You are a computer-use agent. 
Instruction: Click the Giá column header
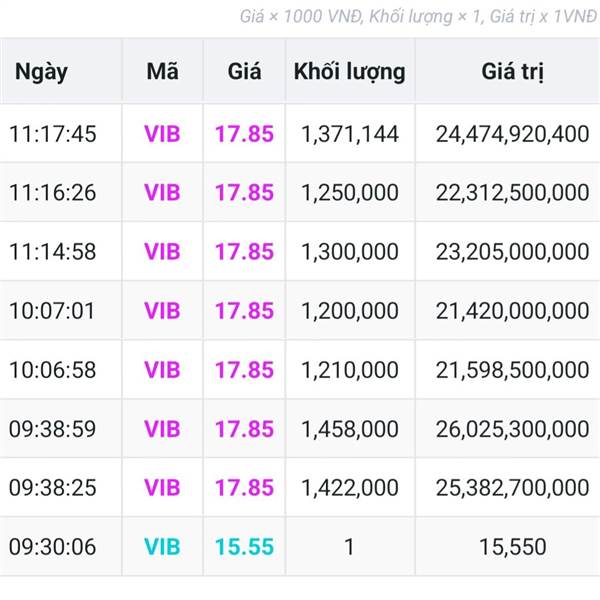244,72
